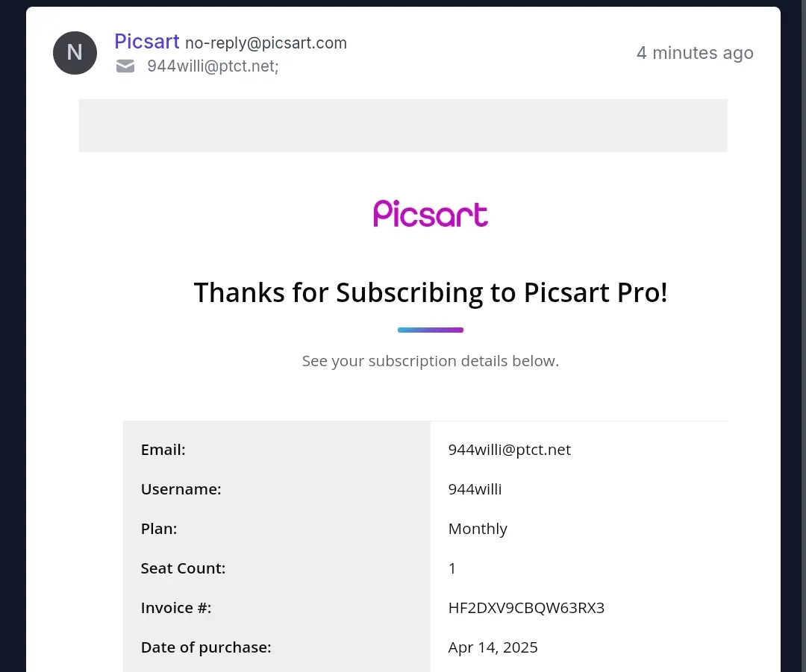Viewport: 806px width, 672px height.
Task: Click the Picsart logo in email body
Action: coord(431,214)
